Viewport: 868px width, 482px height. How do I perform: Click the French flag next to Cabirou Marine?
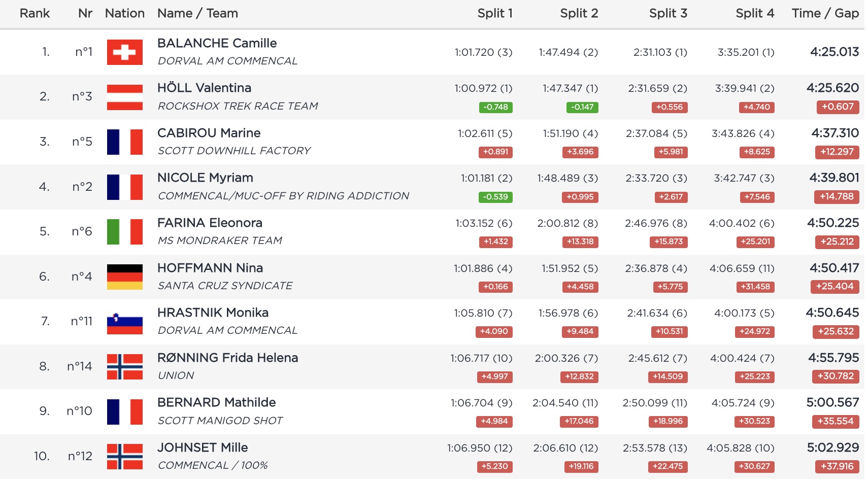tap(124, 142)
